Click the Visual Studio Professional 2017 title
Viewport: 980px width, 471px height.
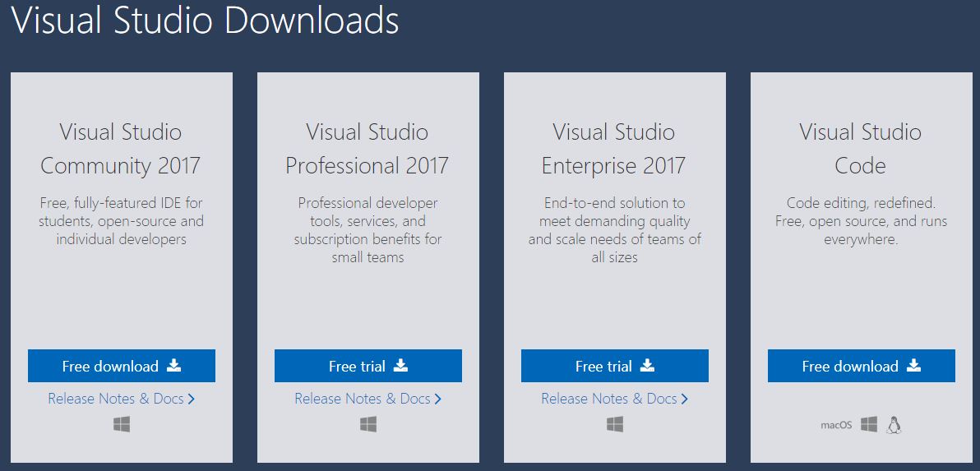367,149
